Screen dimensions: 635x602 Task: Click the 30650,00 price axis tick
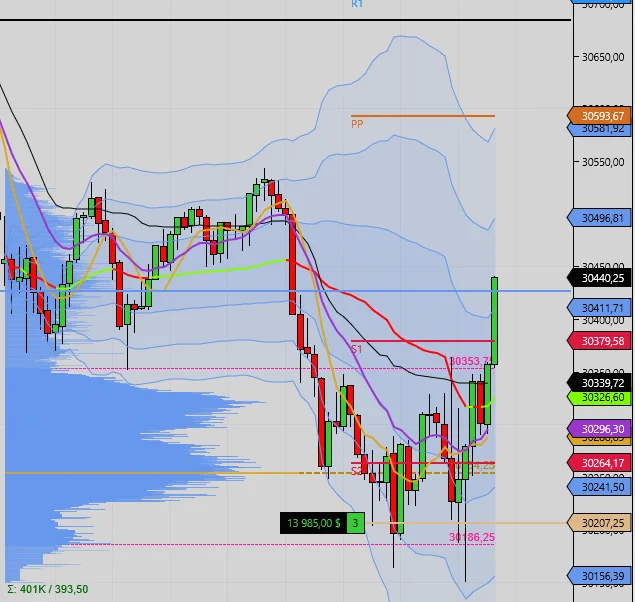pyautogui.click(x=603, y=57)
